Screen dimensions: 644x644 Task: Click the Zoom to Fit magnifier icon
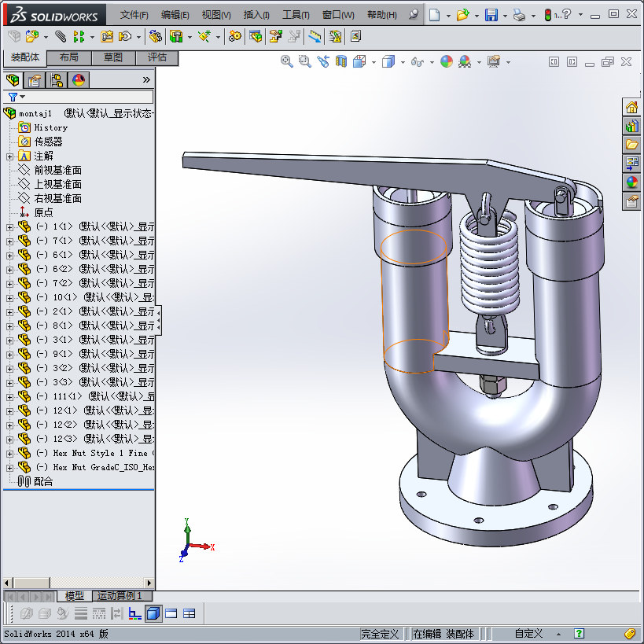click(287, 61)
